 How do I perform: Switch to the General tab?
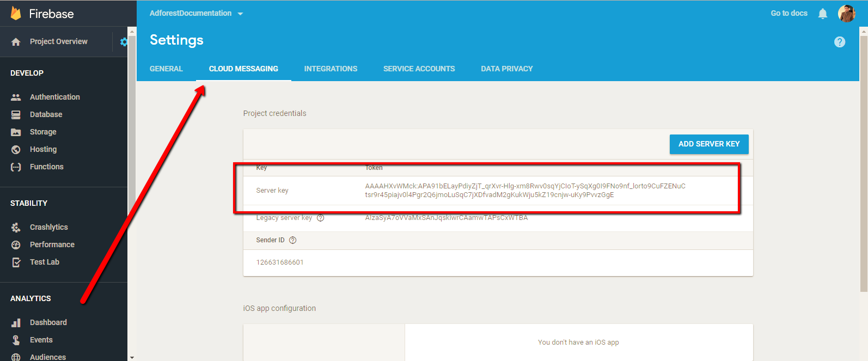(166, 69)
